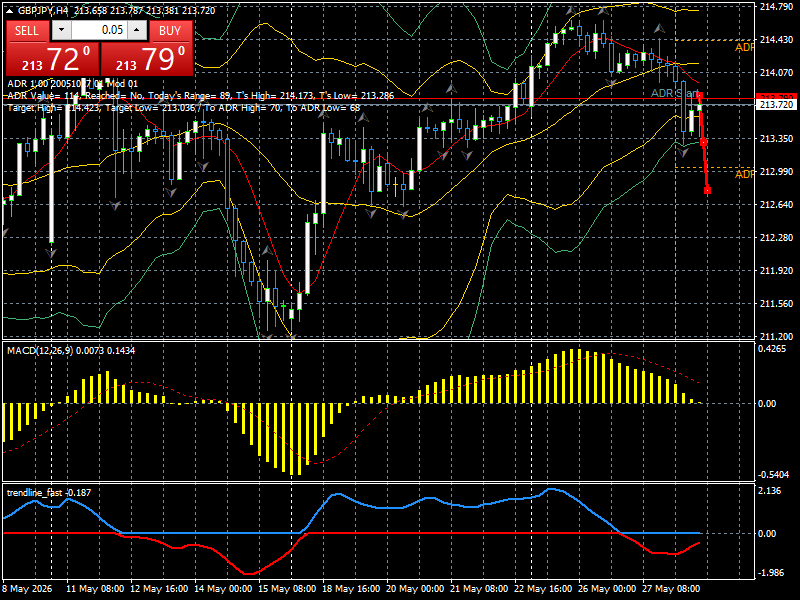This screenshot has width=800, height=600.
Task: Click the 212.990 price scale label
Action: (x=776, y=171)
